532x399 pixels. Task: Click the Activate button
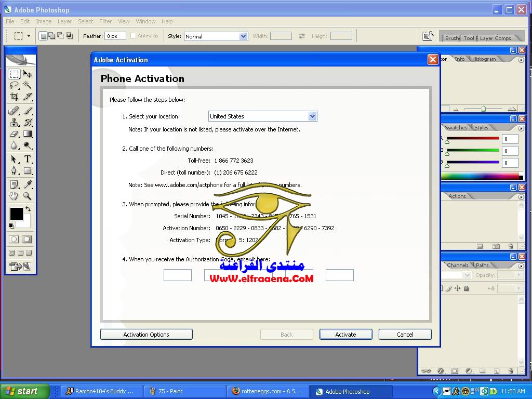tap(345, 335)
